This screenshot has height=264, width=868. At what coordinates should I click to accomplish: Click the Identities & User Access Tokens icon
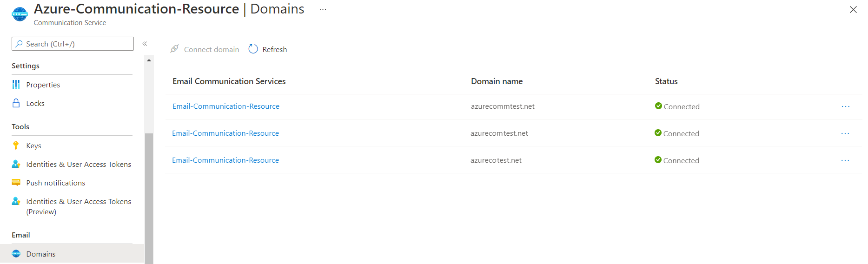coord(16,164)
